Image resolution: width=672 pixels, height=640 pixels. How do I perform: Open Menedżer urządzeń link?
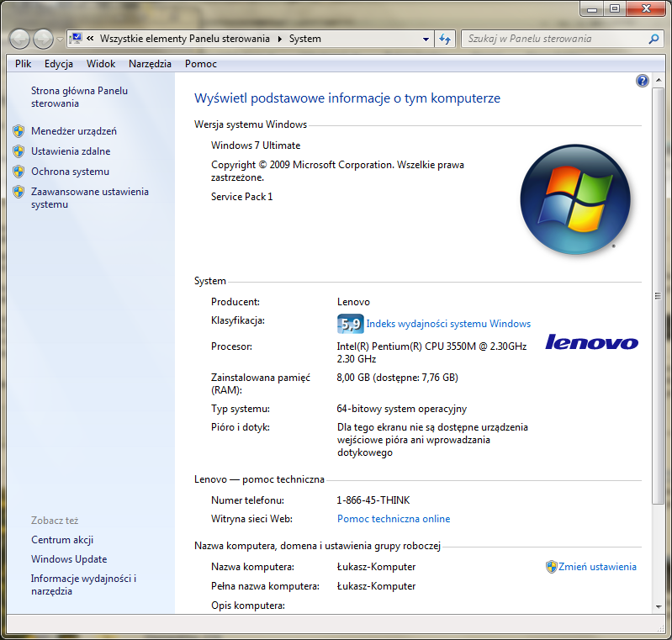coord(74,131)
